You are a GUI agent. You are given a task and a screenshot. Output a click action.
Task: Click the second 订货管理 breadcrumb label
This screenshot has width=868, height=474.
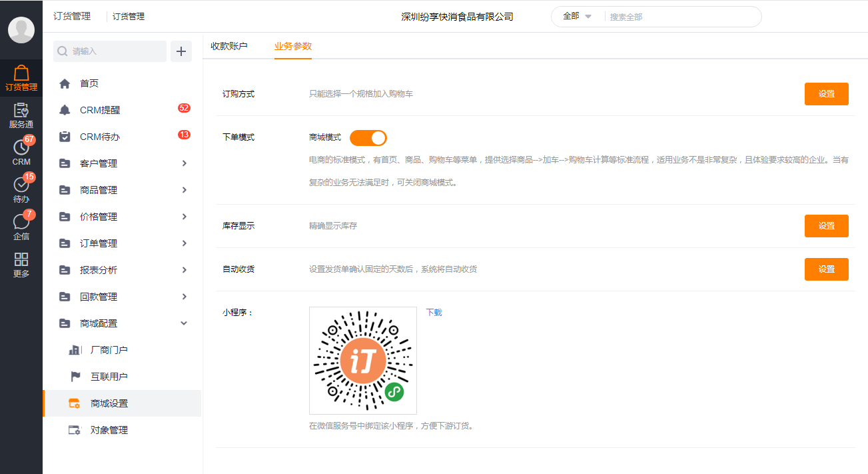tap(129, 17)
